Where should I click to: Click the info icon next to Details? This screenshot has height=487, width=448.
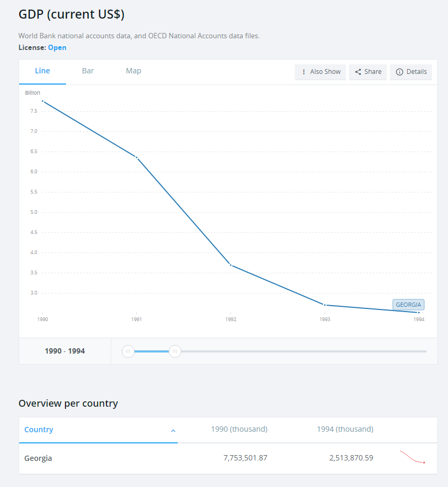[400, 72]
